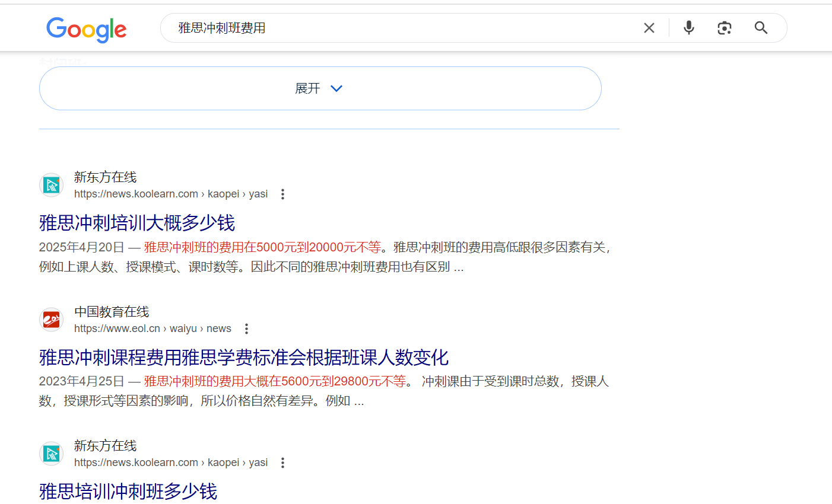Open result 雅思培训冲刺班多少钱
The height and width of the screenshot is (504, 832).
(128, 492)
